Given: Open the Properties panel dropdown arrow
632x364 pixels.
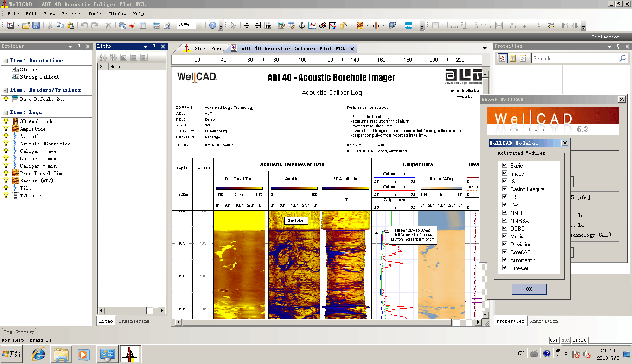Looking at the screenshot, I should pos(609,46).
